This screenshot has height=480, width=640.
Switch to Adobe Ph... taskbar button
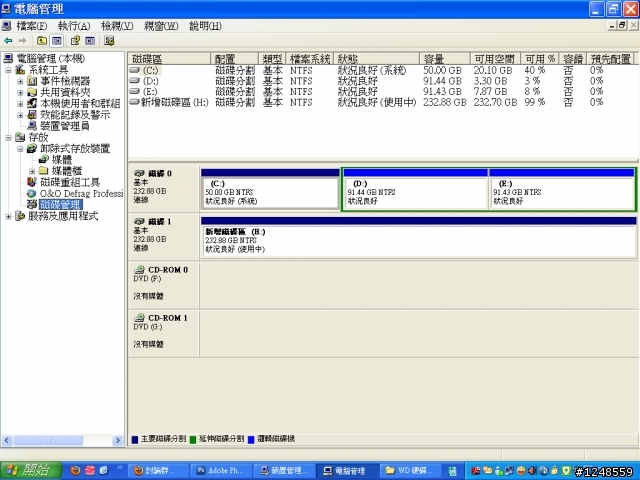coord(222,471)
